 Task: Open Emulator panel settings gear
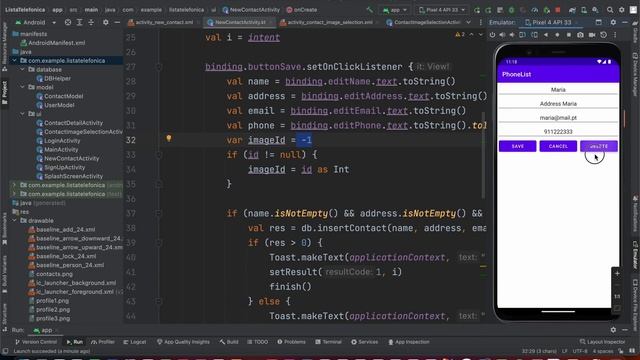pyautogui.click(x=613, y=22)
